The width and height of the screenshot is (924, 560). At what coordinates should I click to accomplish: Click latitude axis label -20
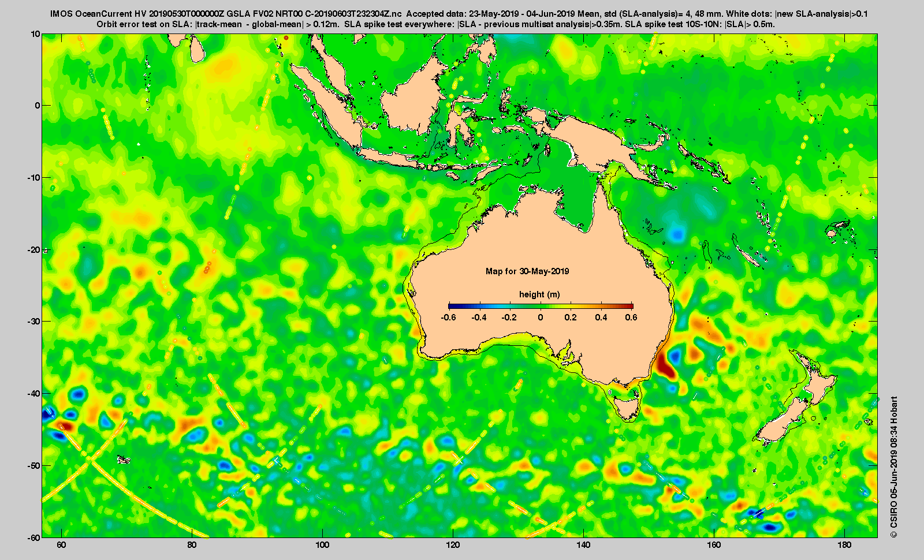pos(34,249)
